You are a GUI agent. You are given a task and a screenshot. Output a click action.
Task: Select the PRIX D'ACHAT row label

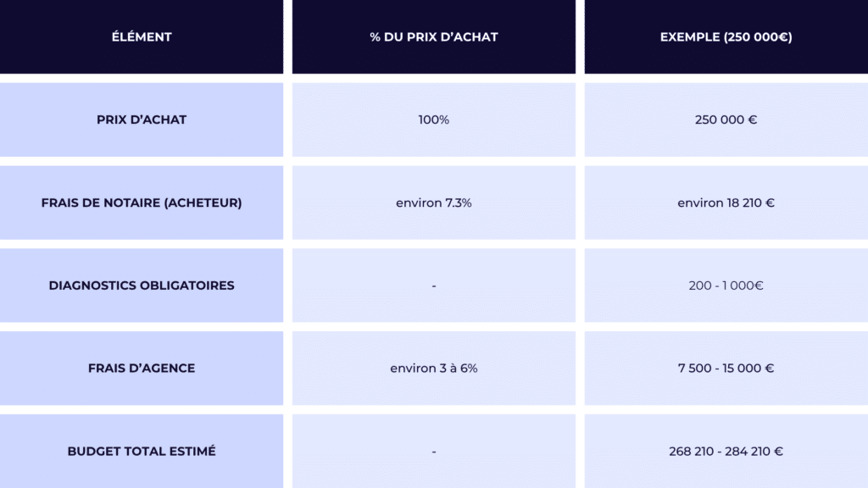142,119
